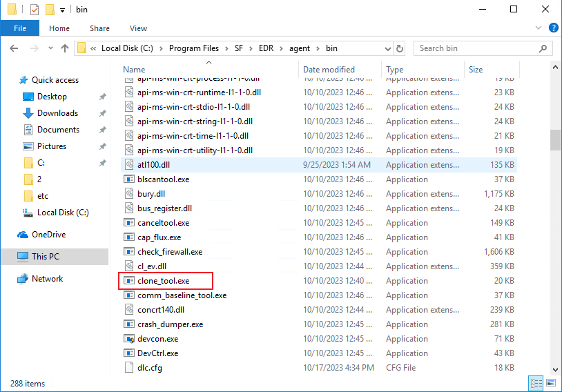Screen dimensions: 562x392
Task: Click the Up directory arrow
Action: (x=65, y=48)
